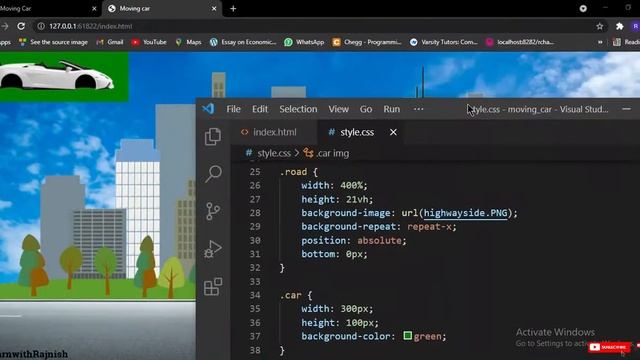The width and height of the screenshot is (640, 360).
Task: Open the Maps bookmark
Action: [188, 42]
